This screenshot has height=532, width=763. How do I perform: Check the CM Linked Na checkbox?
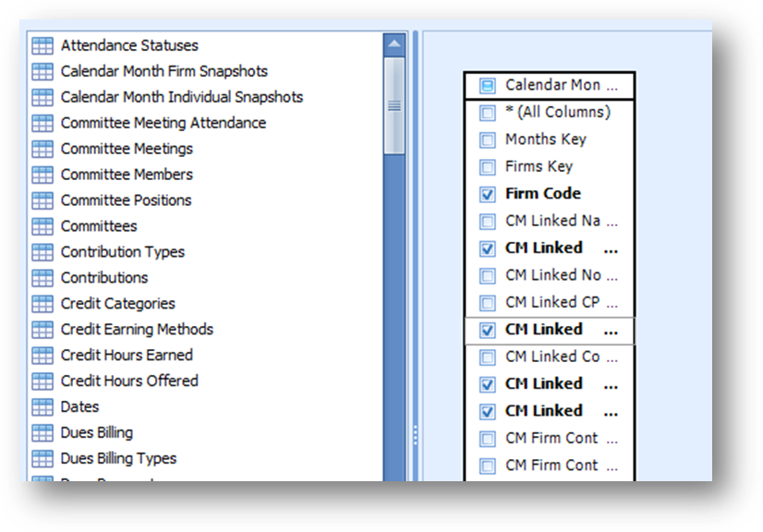point(487,222)
